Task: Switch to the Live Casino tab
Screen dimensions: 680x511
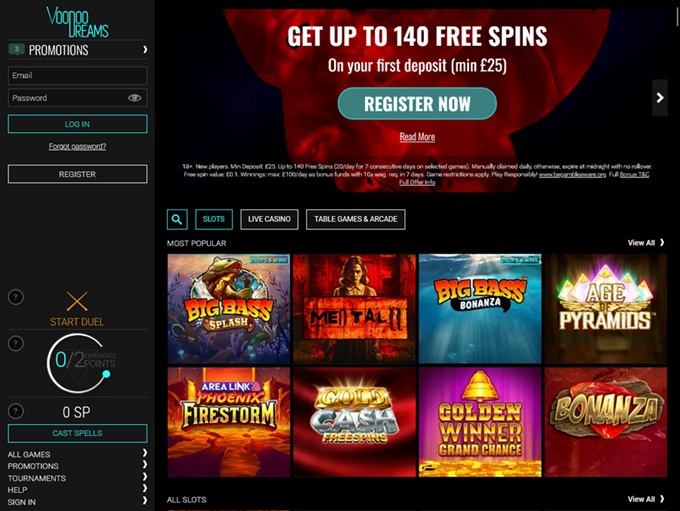Action: click(x=269, y=219)
